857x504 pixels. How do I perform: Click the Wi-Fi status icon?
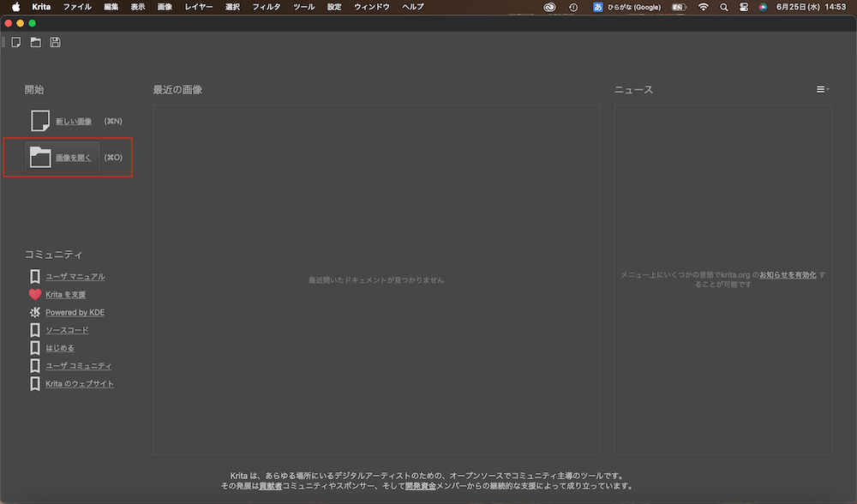pos(704,7)
